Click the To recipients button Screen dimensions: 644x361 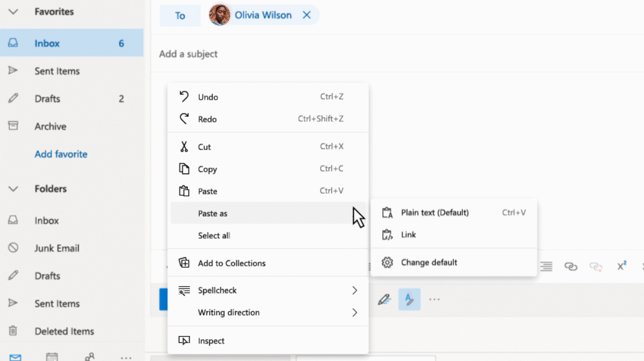[x=180, y=16]
